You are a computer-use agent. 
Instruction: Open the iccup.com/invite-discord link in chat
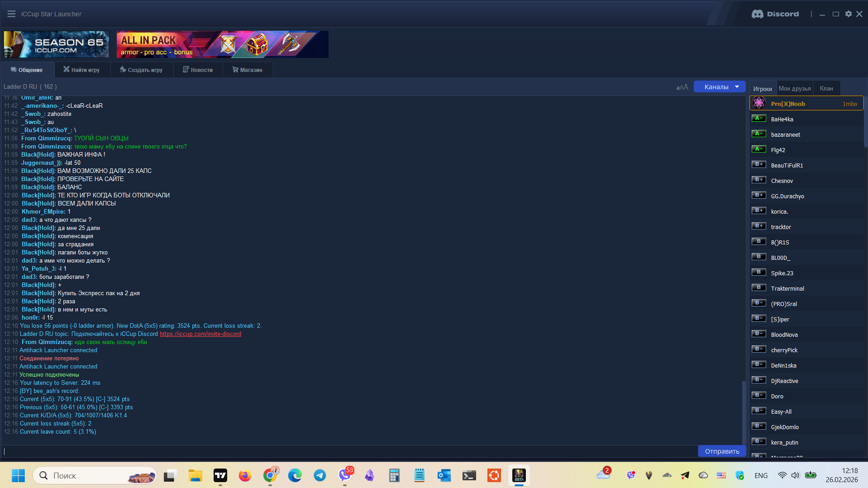200,334
